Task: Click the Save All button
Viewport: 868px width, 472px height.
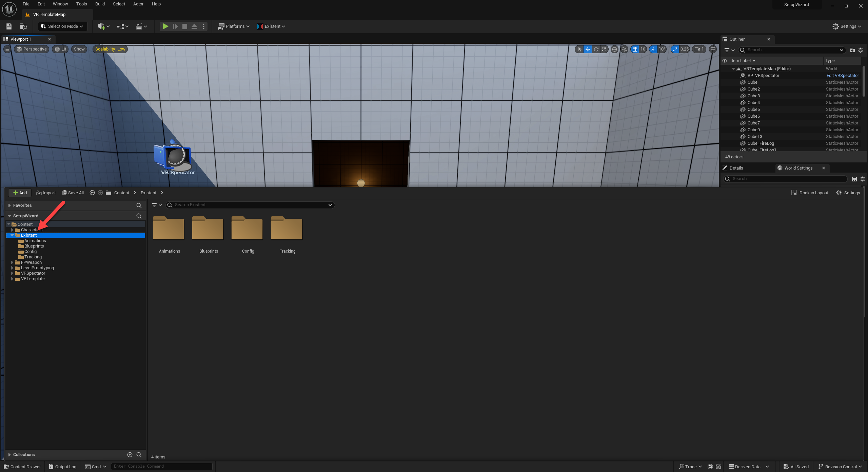Action: (x=73, y=193)
